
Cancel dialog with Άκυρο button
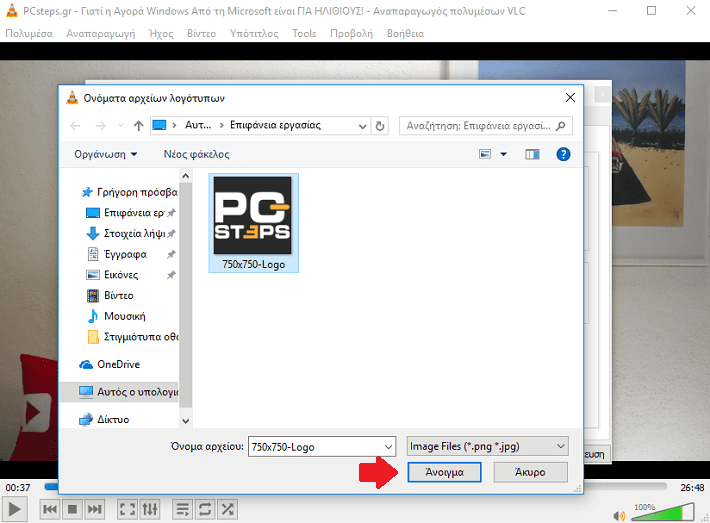click(530, 472)
